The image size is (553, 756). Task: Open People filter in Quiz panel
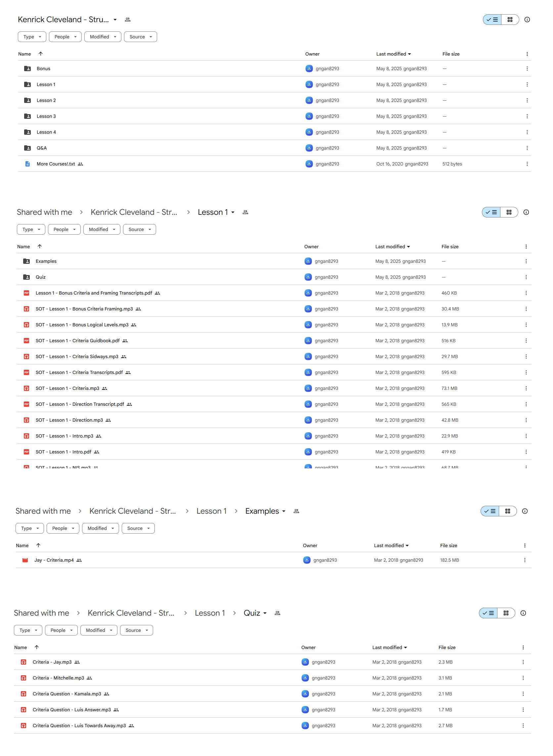pos(61,630)
